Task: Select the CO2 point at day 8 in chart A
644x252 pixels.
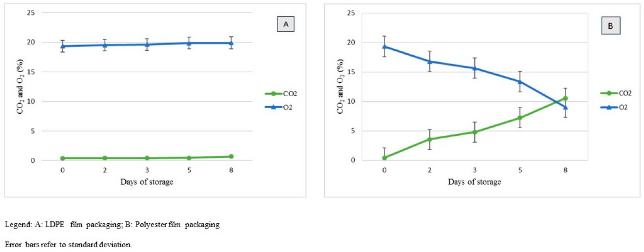Action: [231, 156]
